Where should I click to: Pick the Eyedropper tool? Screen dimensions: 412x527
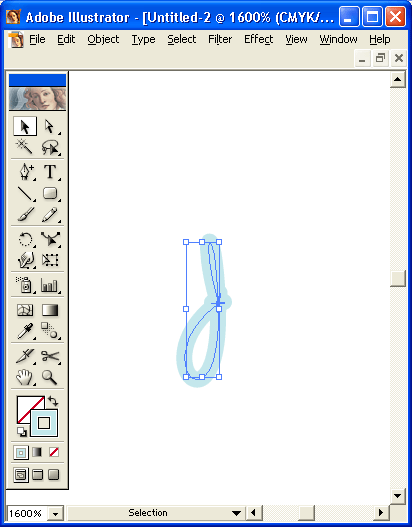pos(25,331)
